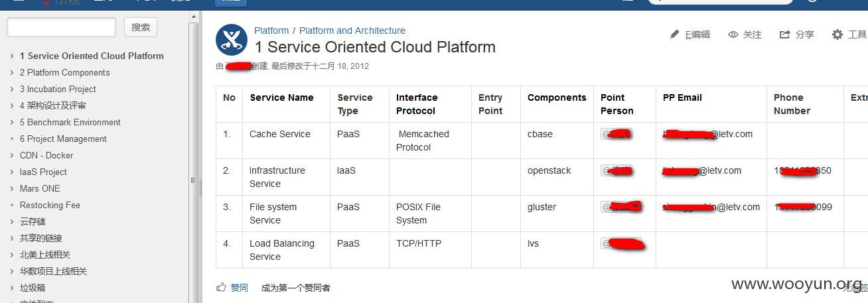This screenshot has height=303, width=868.
Task: Expand the '华数项目上线相关' tree chevron
Action: tap(12, 272)
